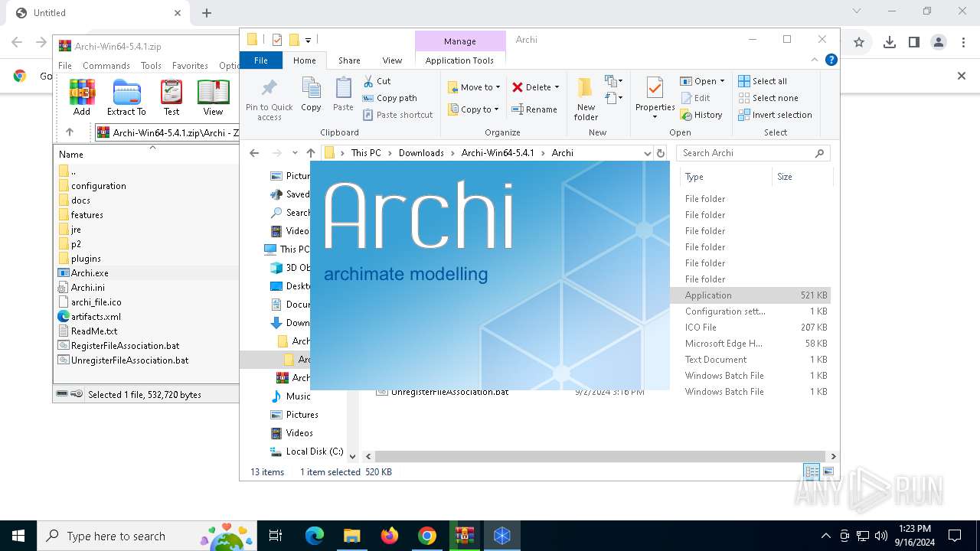The height and width of the screenshot is (551, 980).
Task: Open the Copy to dropdown
Action: pos(474,109)
